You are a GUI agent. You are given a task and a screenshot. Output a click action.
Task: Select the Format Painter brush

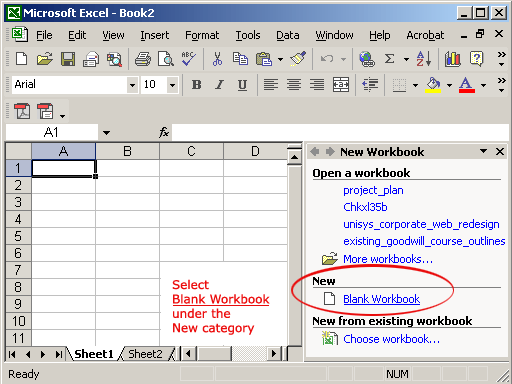point(298,59)
